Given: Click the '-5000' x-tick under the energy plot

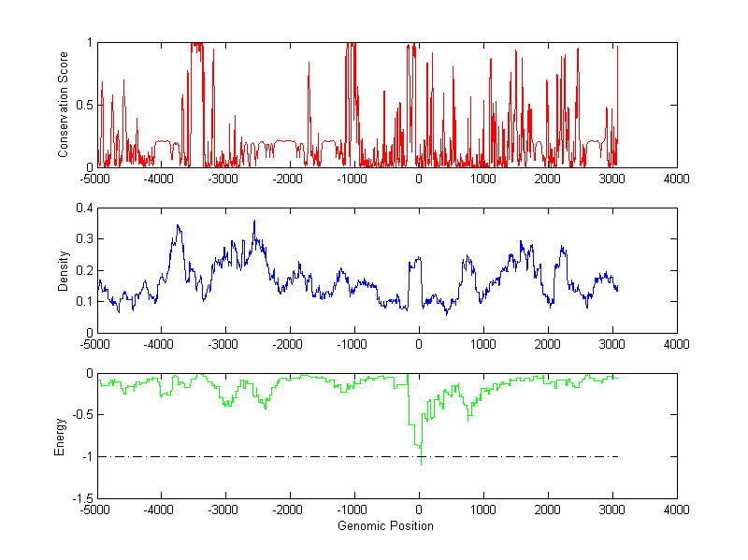Looking at the screenshot, I should [95, 510].
